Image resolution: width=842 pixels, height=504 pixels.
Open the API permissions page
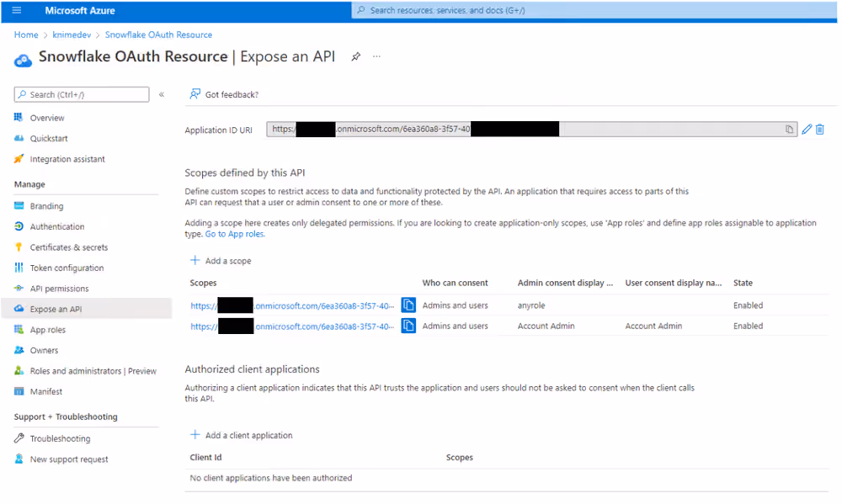(x=59, y=289)
